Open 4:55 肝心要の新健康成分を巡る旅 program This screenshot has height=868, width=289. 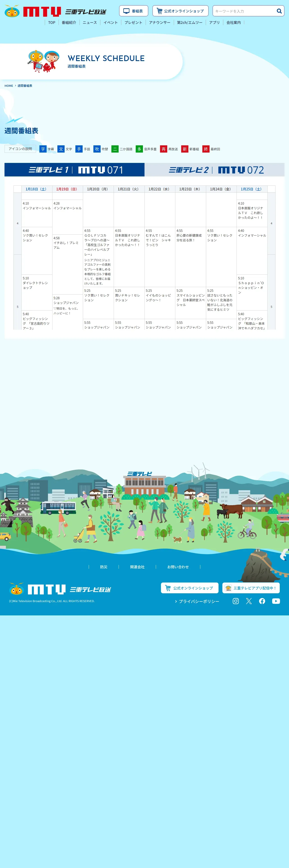pyautogui.click(x=190, y=257)
